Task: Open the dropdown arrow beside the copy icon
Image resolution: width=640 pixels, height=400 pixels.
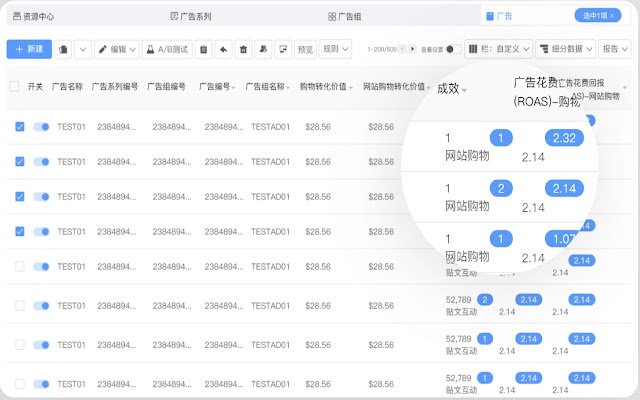Action: [x=83, y=49]
